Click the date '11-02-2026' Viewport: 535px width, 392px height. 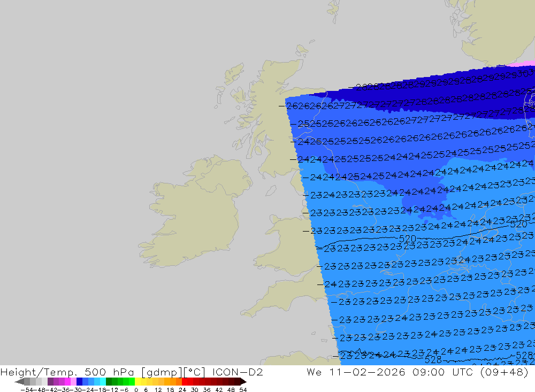click(367, 372)
